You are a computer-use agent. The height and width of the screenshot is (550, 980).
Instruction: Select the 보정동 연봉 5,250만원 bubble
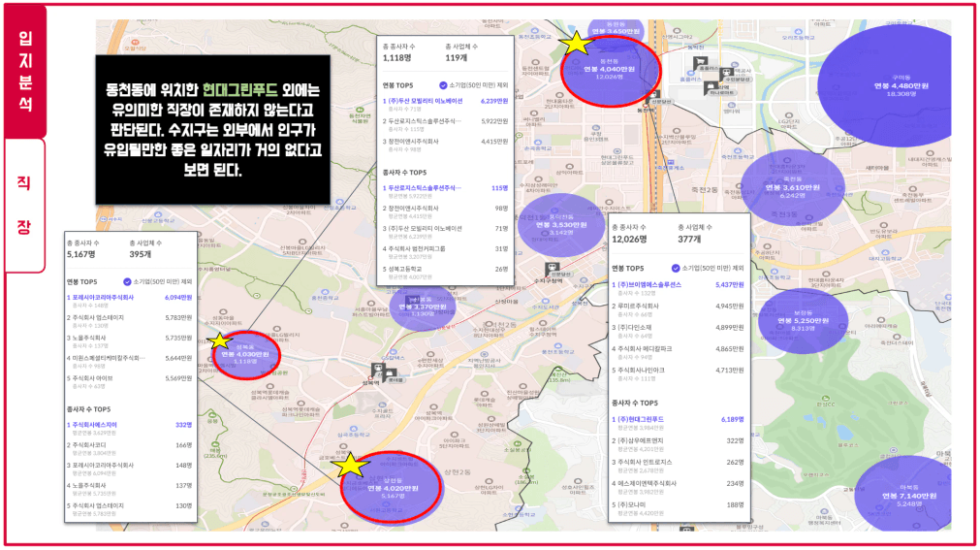coord(803,321)
